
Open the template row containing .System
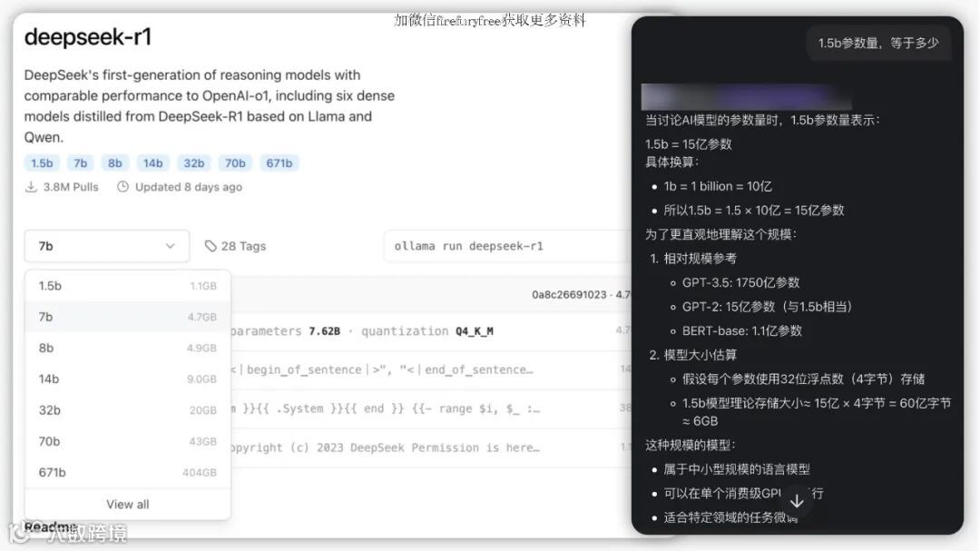coord(431,408)
